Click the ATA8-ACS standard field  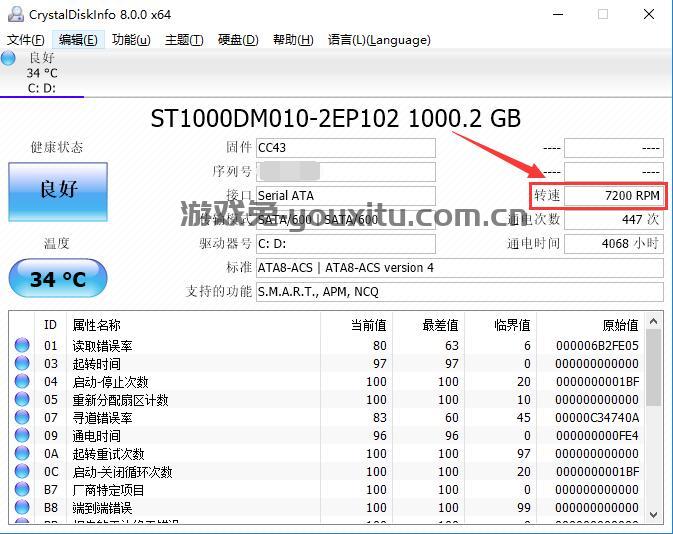pos(460,268)
